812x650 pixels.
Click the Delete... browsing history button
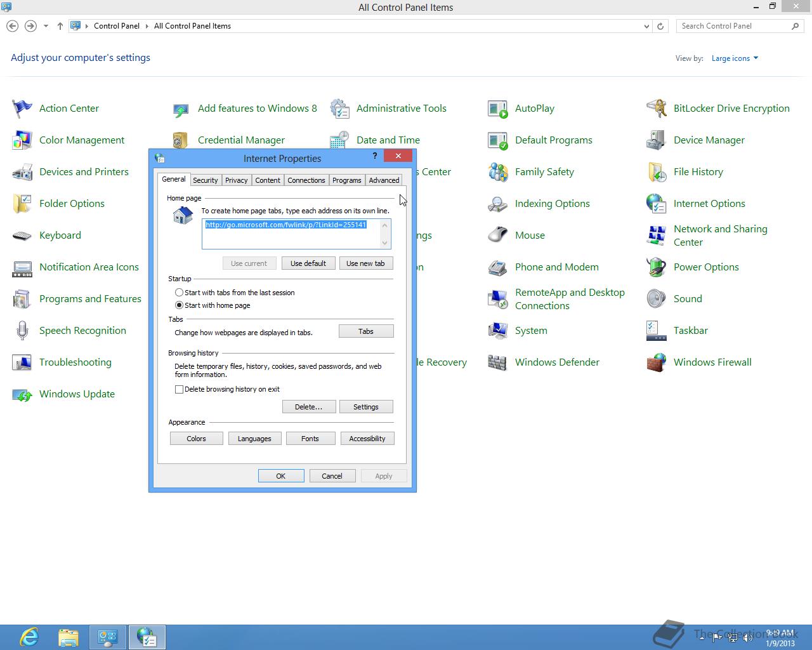pos(308,407)
